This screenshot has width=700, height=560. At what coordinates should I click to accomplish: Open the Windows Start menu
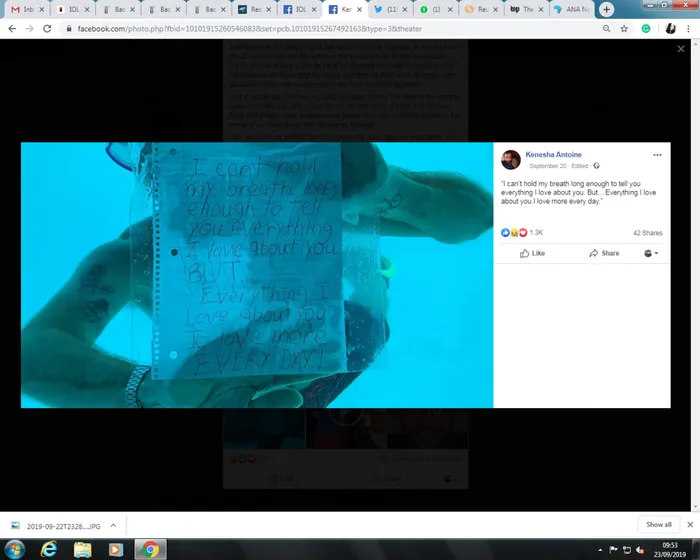click(15, 549)
